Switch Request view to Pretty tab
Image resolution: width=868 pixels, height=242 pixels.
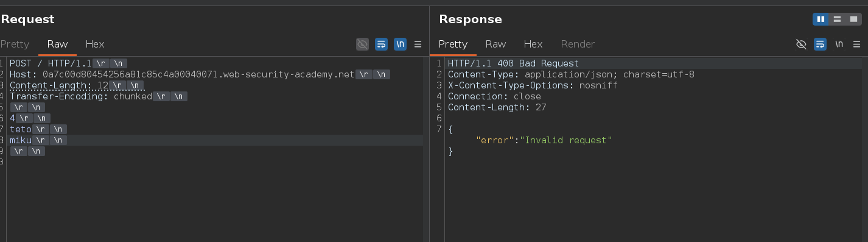point(15,44)
